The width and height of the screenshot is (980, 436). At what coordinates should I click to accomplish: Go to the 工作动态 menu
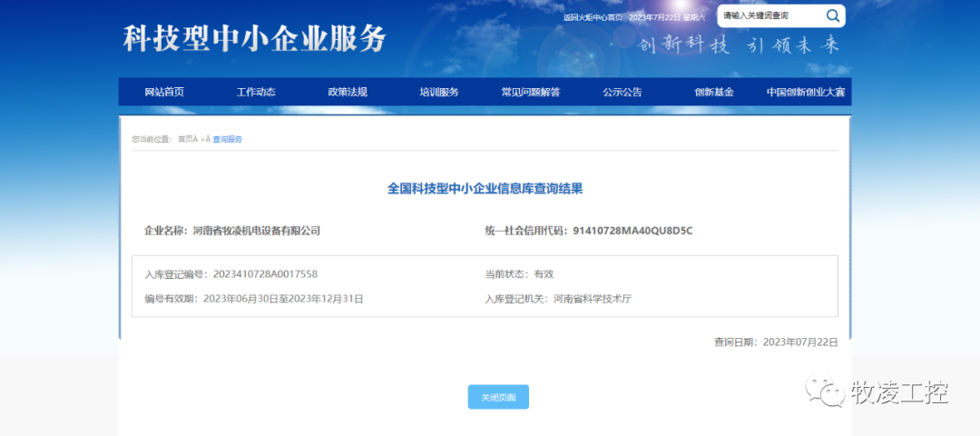tap(256, 92)
